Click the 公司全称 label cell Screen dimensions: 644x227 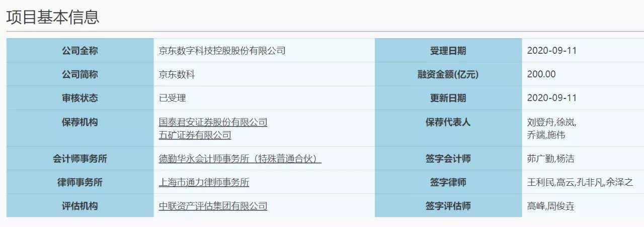(x=80, y=50)
